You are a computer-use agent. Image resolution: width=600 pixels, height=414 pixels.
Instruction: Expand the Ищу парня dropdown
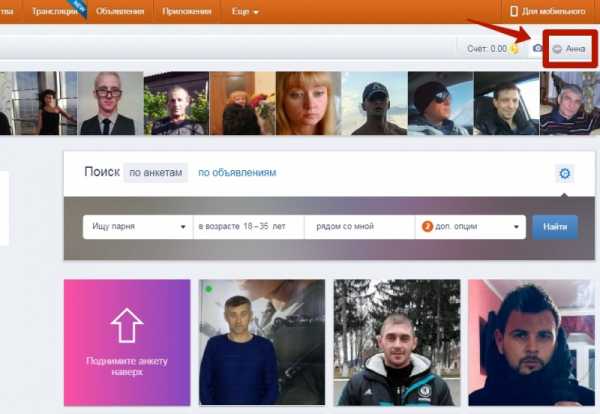click(138, 227)
